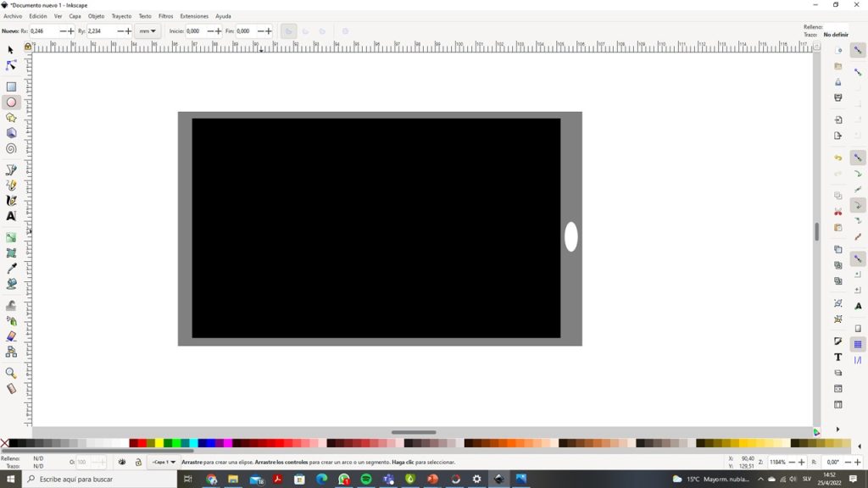Open the Edición menu
Viewport: 868px width, 488px height.
(37, 16)
